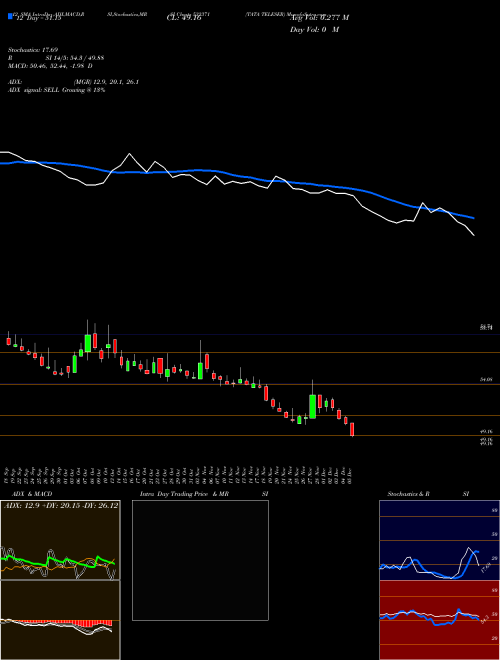Image resolution: width=500 pixels, height=660 pixels.
Task: Click the ADX & MACD panel title
Action: tap(32, 494)
